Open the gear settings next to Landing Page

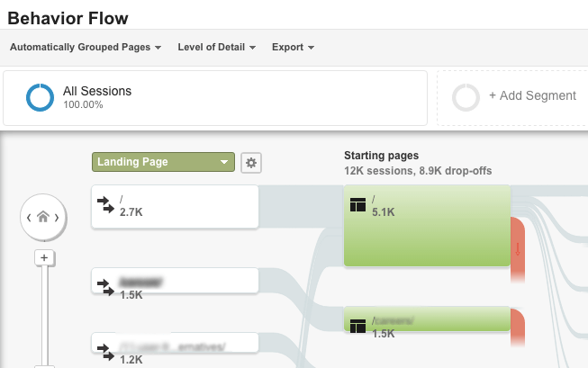click(x=251, y=163)
